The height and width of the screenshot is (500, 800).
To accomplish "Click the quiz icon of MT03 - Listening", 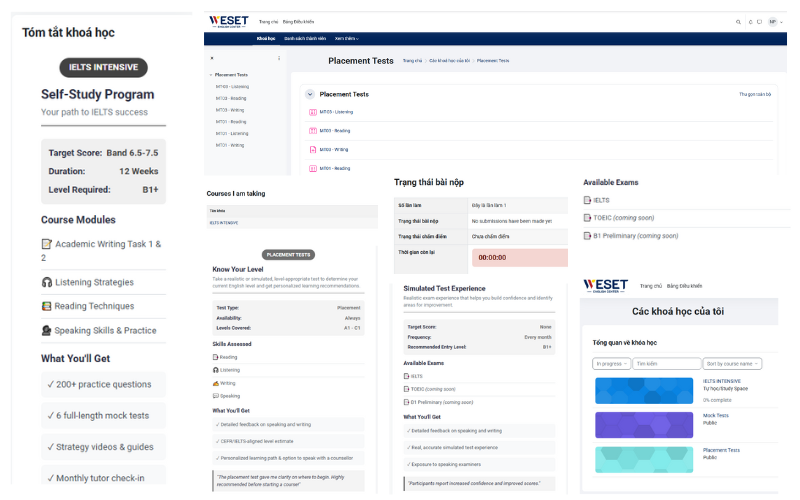I will point(313,112).
